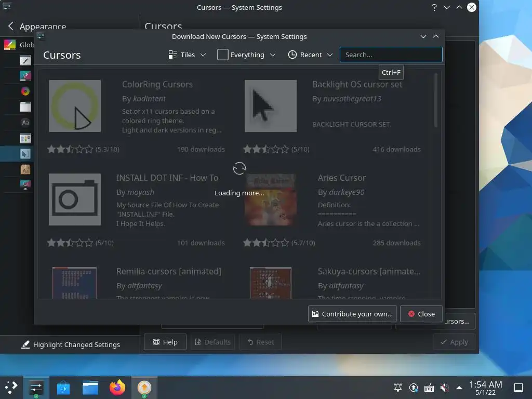Open Plasma Style sidebar icon
The image size is (532, 399).
(25, 76)
